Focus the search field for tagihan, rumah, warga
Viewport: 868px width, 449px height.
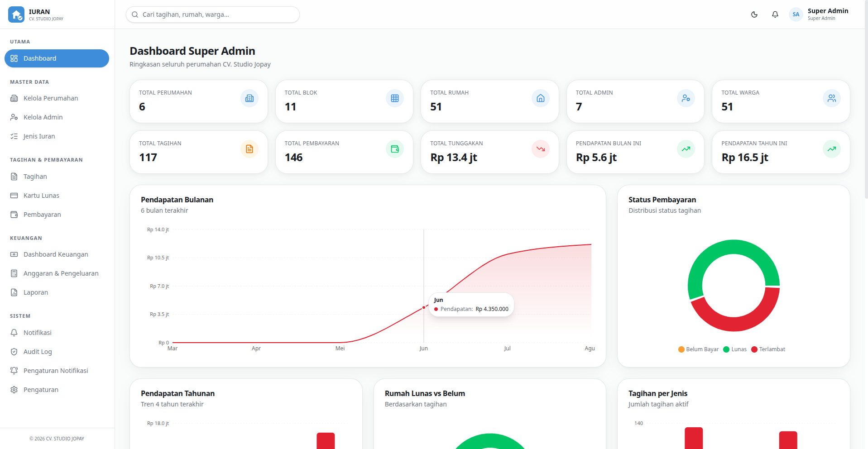pyautogui.click(x=213, y=14)
